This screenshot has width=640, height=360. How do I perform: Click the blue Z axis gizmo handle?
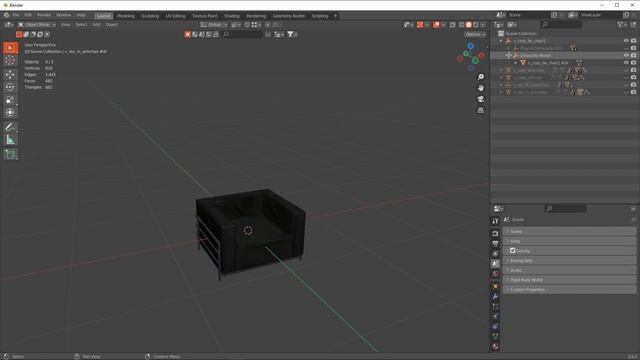click(471, 46)
